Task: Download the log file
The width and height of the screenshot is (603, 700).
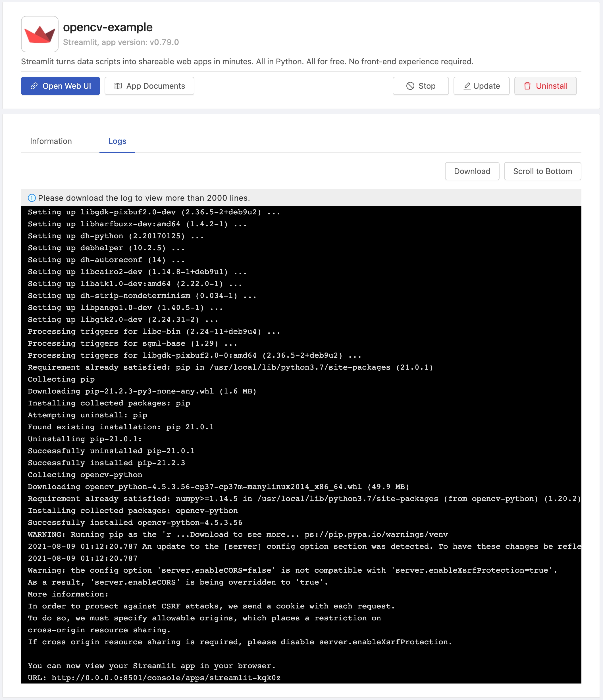Action: point(472,171)
